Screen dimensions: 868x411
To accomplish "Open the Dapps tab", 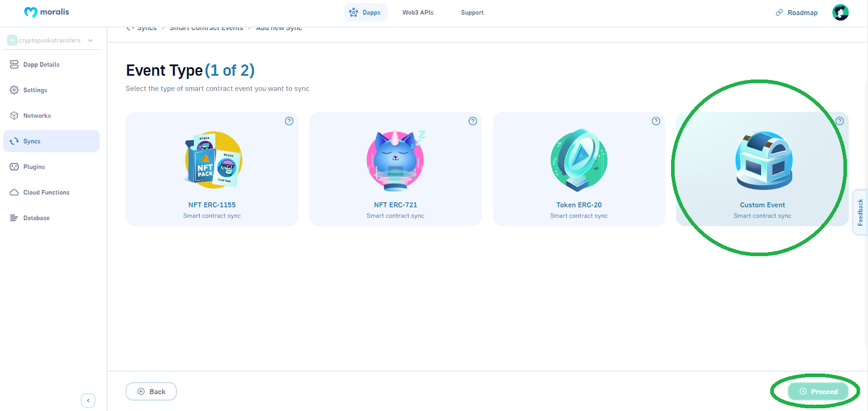I will [366, 12].
